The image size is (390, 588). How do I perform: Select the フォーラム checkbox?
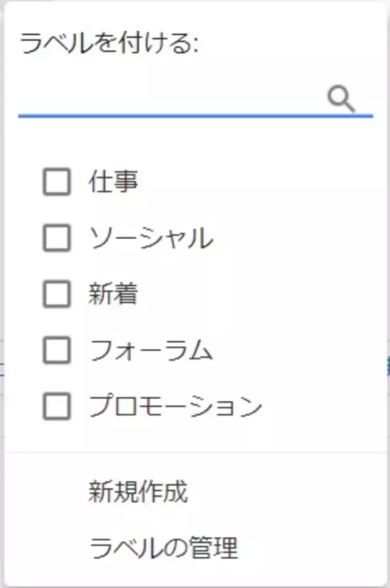57,351
